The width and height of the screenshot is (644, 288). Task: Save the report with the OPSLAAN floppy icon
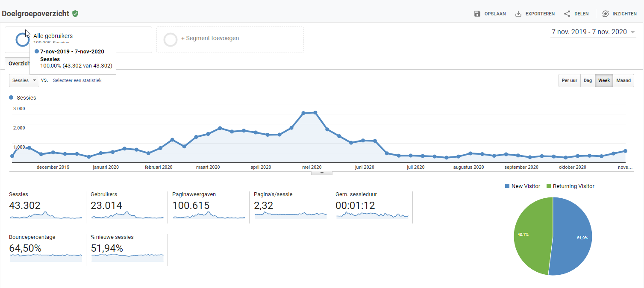coord(477,14)
